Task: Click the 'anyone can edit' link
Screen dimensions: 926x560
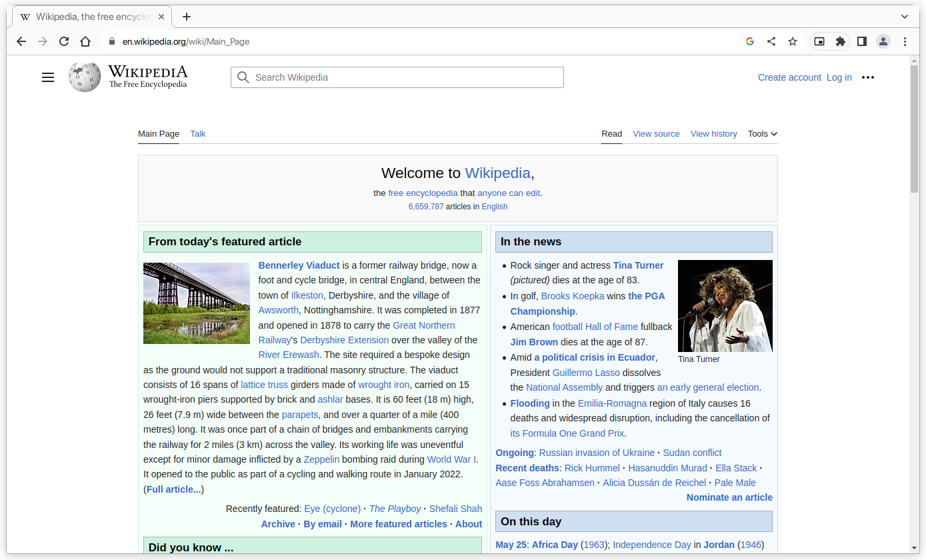Action: pyautogui.click(x=509, y=193)
